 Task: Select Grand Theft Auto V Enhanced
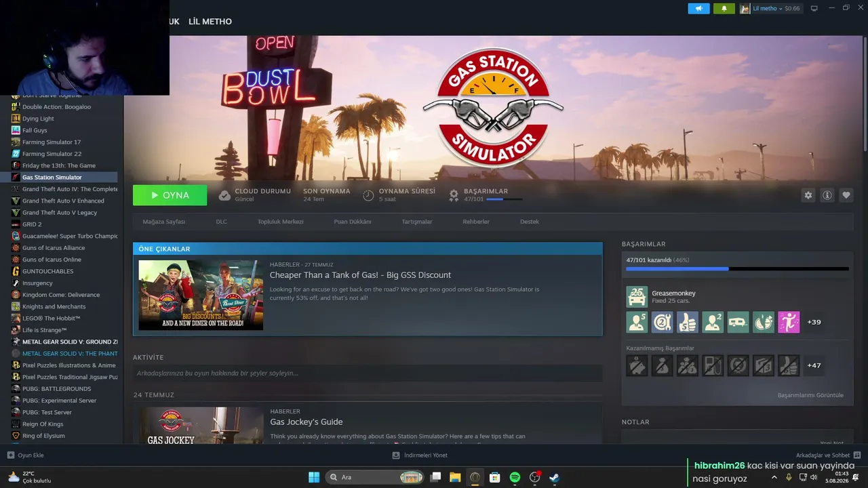[63, 201]
